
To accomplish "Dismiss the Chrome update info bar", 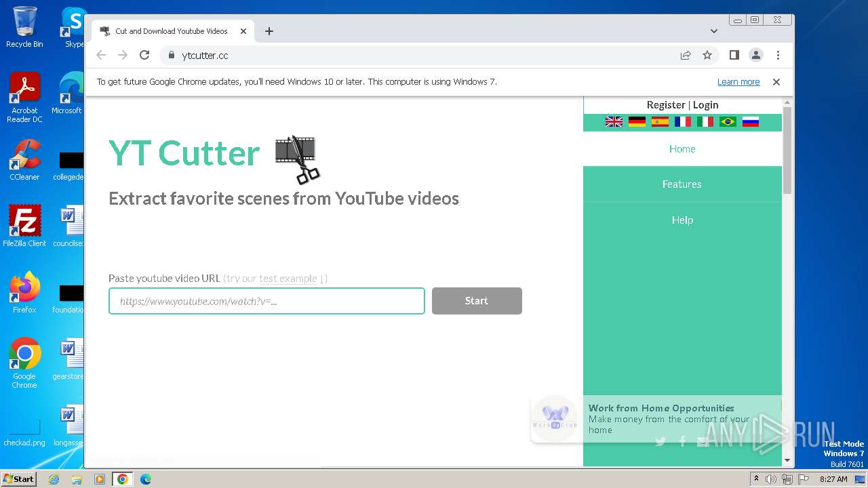I will pos(776,82).
